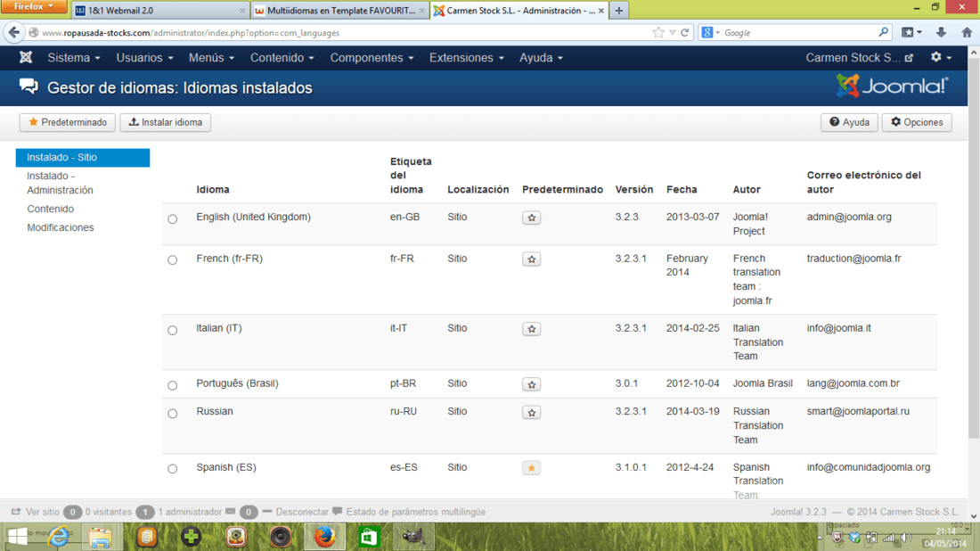Open the downloads arrow icon

(x=941, y=32)
